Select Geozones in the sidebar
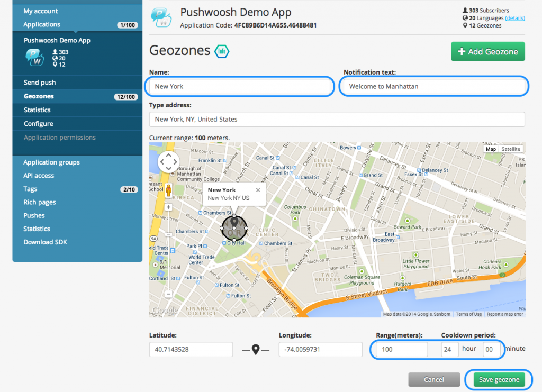 (x=39, y=96)
